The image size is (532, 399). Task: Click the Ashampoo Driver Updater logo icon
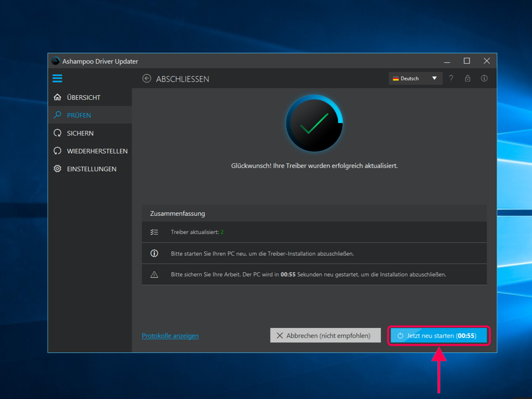56,61
